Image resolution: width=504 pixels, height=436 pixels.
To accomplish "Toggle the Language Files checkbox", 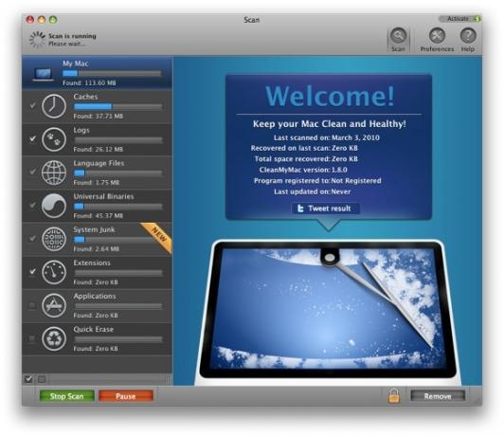I will [32, 172].
